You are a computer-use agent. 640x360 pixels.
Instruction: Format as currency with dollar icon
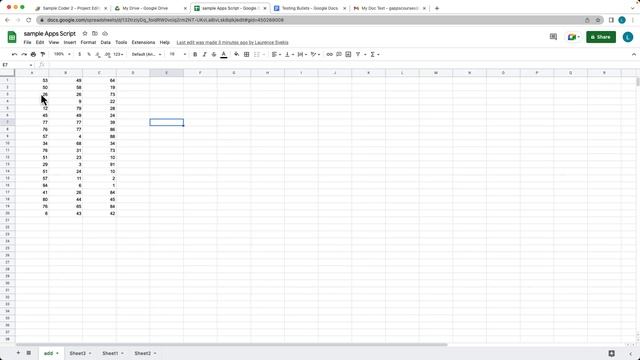coord(80,54)
